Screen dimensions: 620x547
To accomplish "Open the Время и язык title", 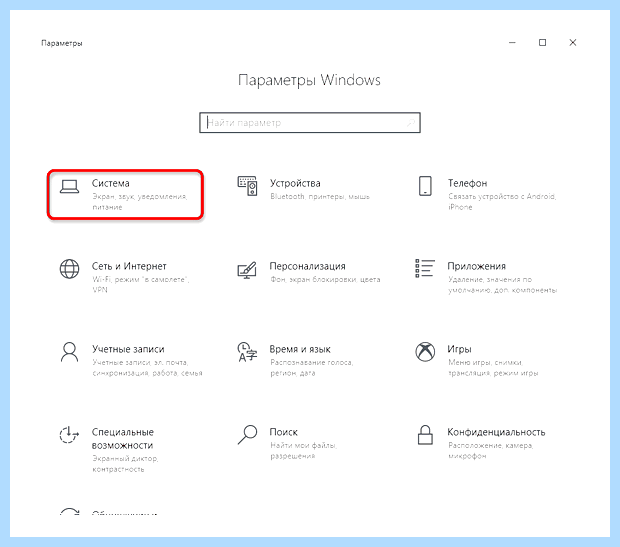I will pos(300,349).
